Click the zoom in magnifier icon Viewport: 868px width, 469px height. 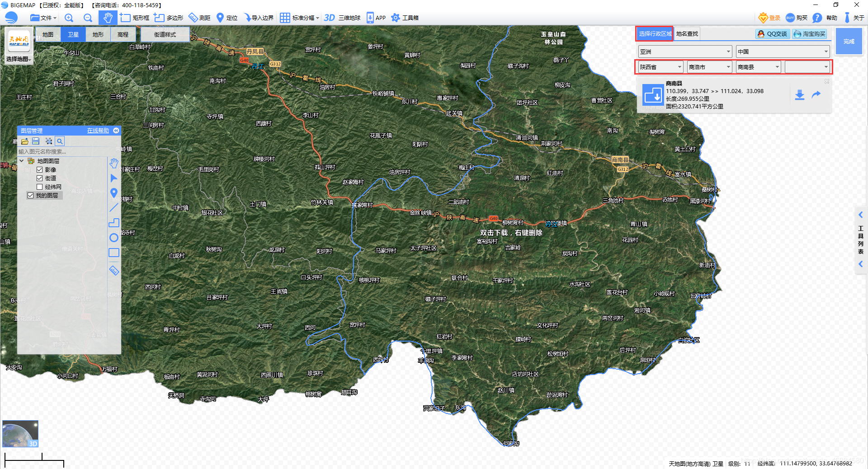[x=69, y=18]
